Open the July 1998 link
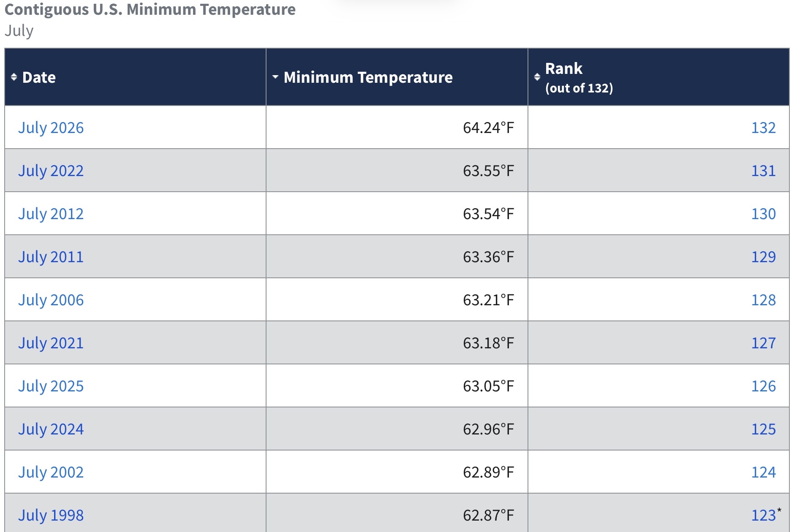Screen dimensions: 797x532 tap(51, 515)
